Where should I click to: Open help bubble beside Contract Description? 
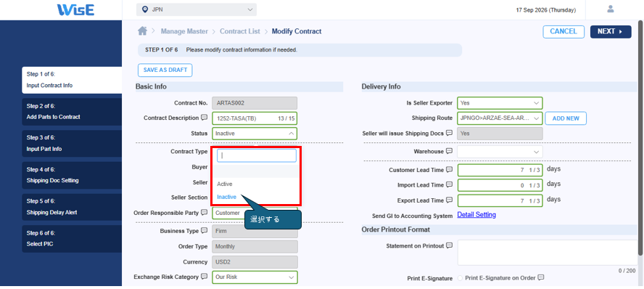point(204,118)
